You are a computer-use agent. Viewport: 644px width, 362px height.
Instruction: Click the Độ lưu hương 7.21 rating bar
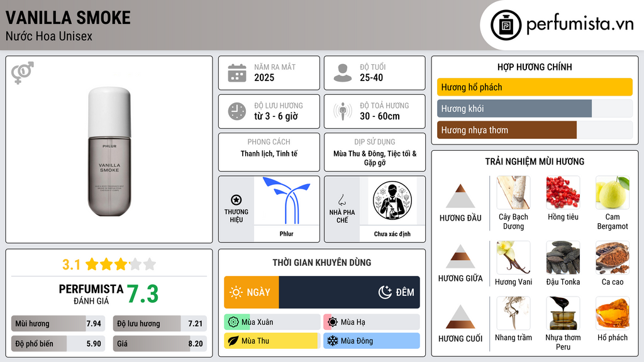pos(160,324)
